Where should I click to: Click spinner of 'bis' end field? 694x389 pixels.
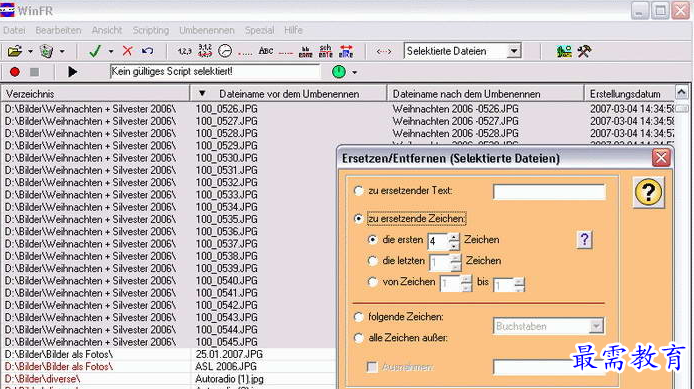point(519,285)
